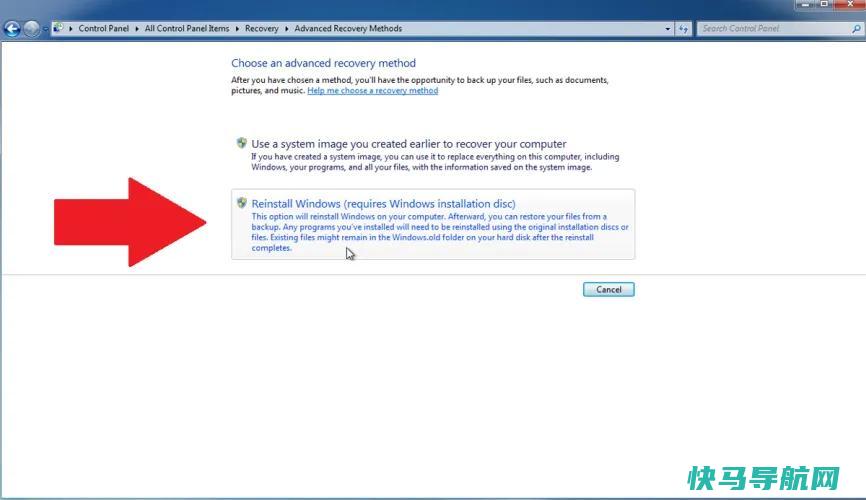Go to the Recovery breadcrumb
The width and height of the screenshot is (866, 500).
[x=261, y=29]
